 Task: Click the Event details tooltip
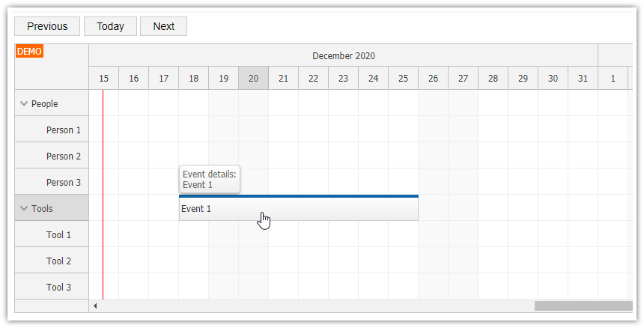(209, 180)
